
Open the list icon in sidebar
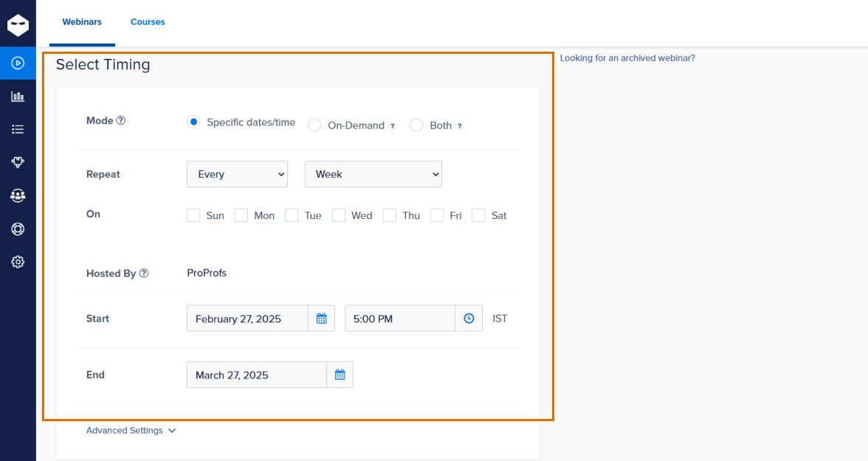coord(18,129)
